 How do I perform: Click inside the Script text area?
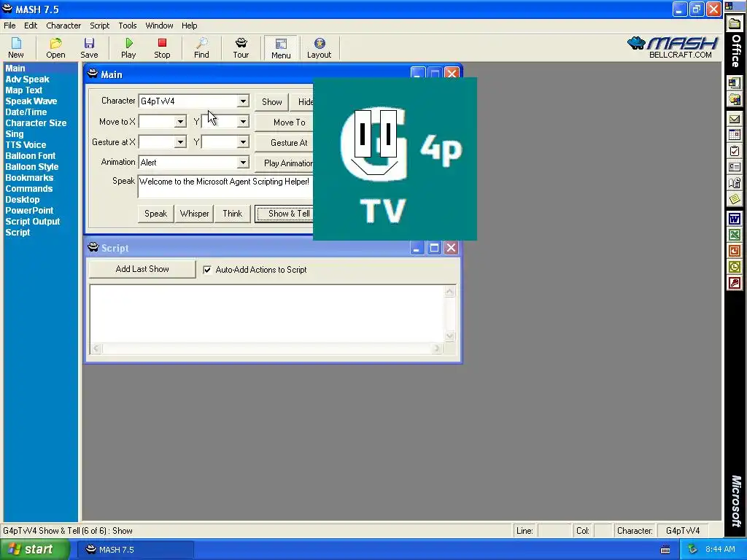click(267, 314)
